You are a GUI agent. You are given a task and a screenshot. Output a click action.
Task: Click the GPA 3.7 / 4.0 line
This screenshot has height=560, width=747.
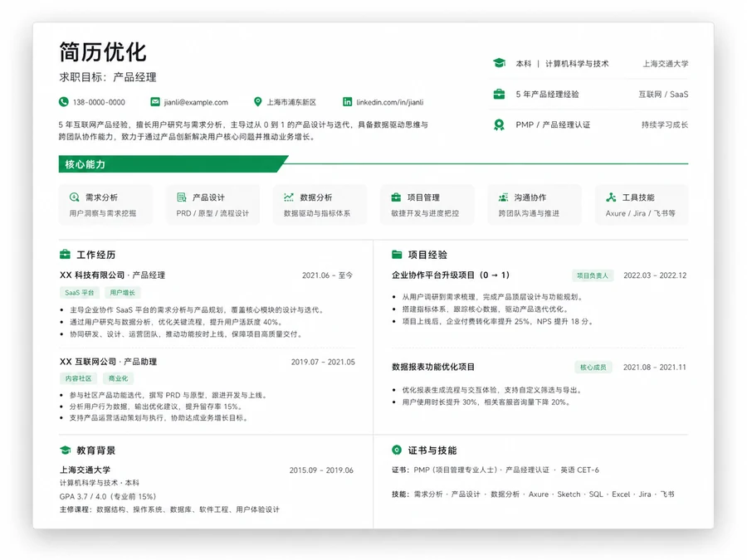point(108,496)
